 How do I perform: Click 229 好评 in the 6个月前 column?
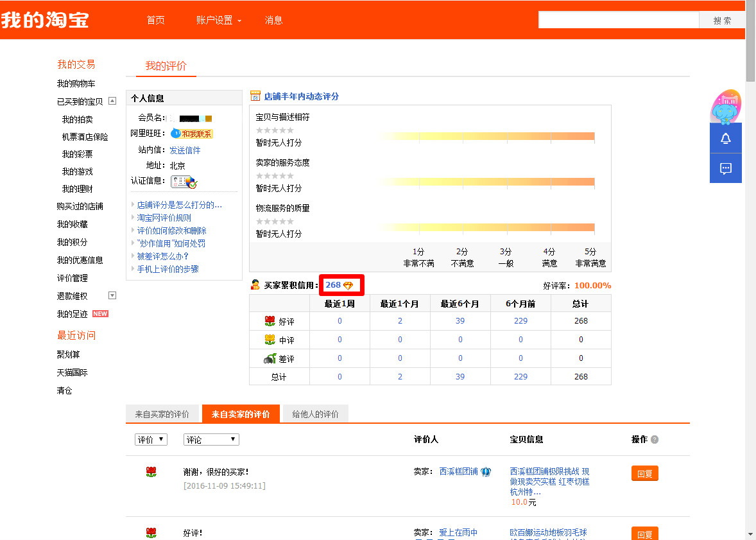pos(520,321)
